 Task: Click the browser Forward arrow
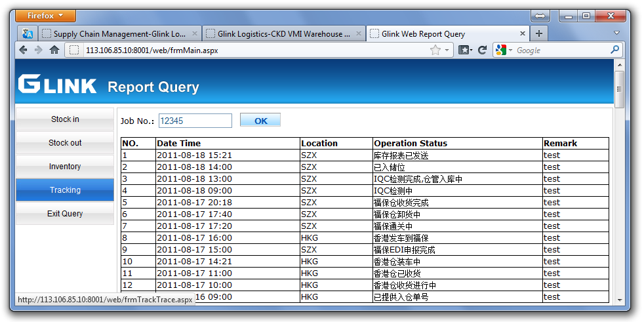(x=38, y=50)
